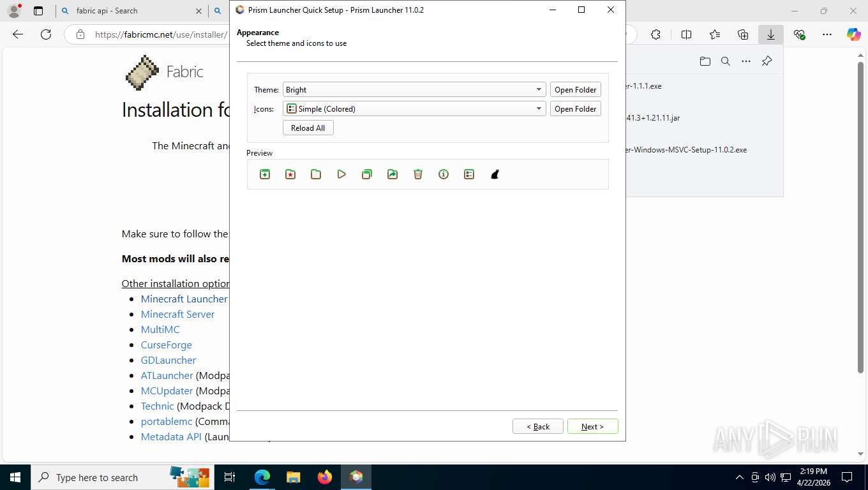Open Edge favorites star list icon

tap(715, 35)
